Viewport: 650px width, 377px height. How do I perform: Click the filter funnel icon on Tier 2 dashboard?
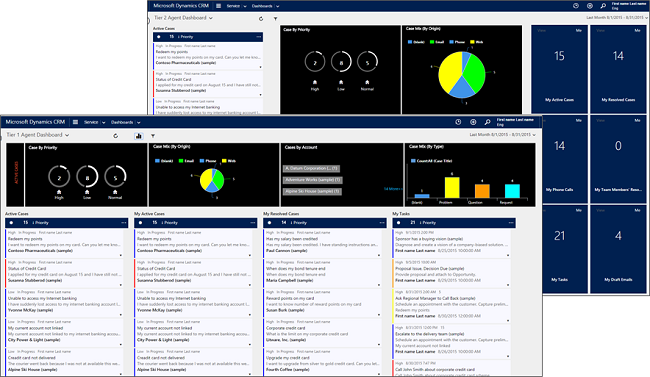pos(275,19)
